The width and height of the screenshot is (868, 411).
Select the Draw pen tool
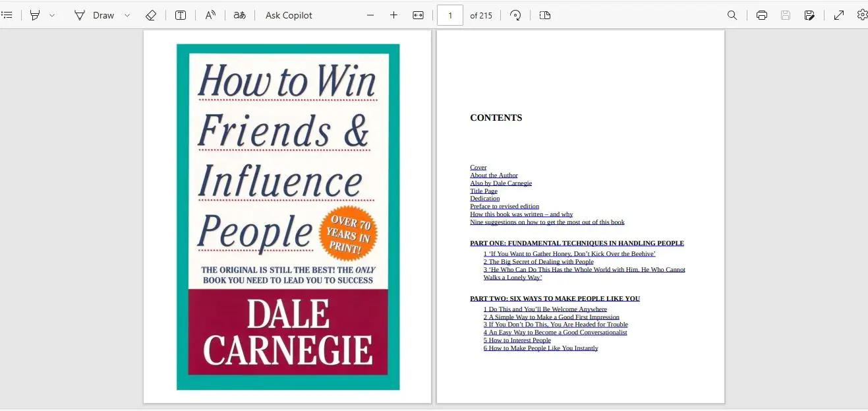coord(94,15)
